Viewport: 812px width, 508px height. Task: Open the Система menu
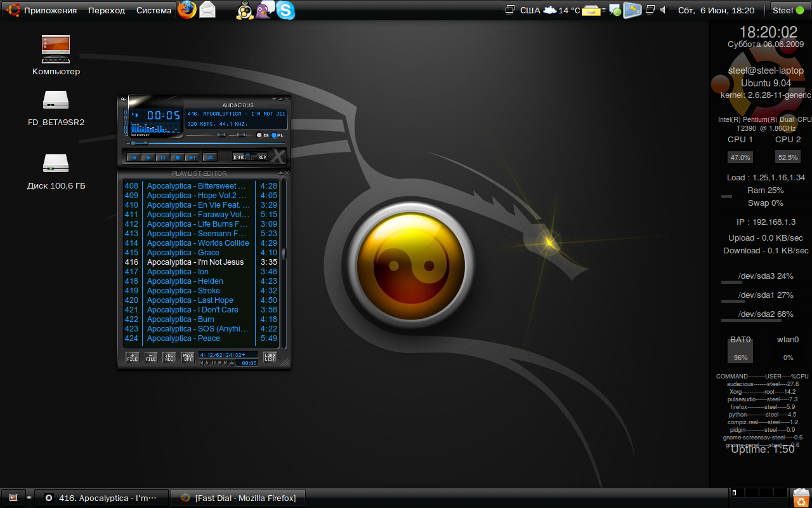click(x=154, y=10)
